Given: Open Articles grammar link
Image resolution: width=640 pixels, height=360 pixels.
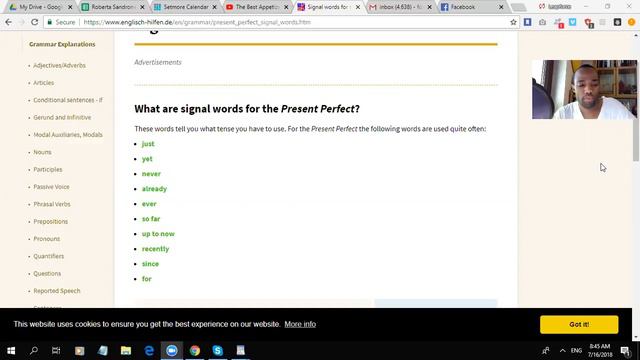Looking at the screenshot, I should (43, 82).
